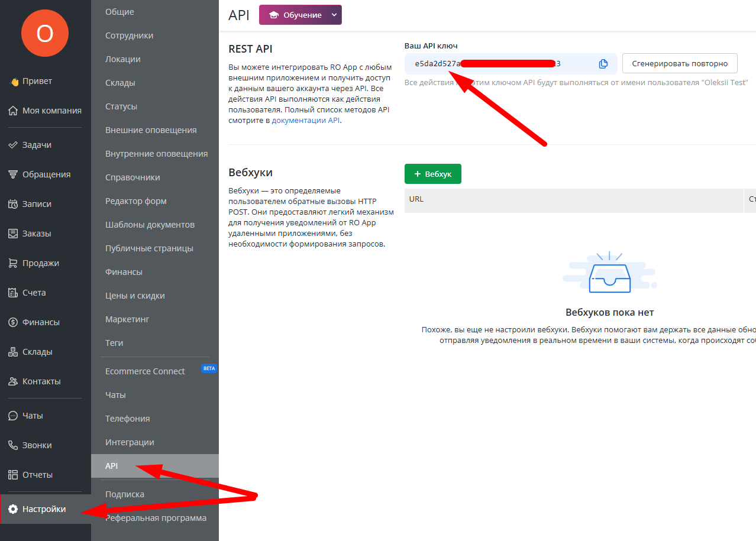Open Leads via the funnel icon

(13, 174)
